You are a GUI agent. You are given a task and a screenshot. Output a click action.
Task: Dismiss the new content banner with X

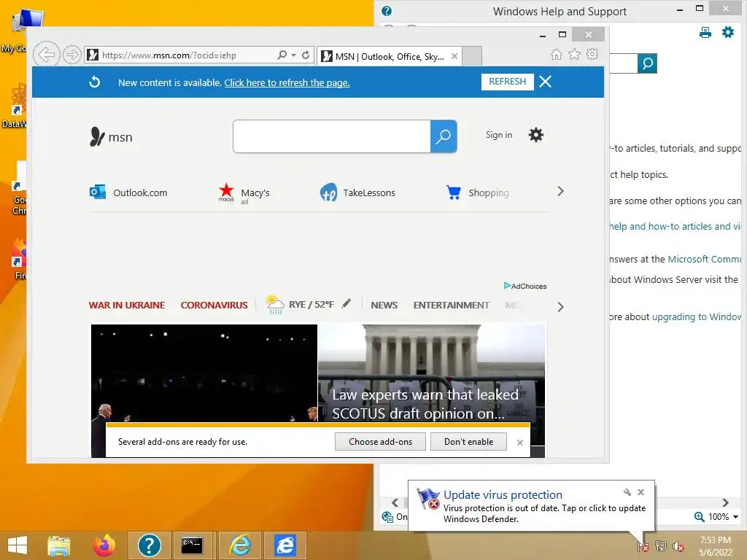pos(546,82)
